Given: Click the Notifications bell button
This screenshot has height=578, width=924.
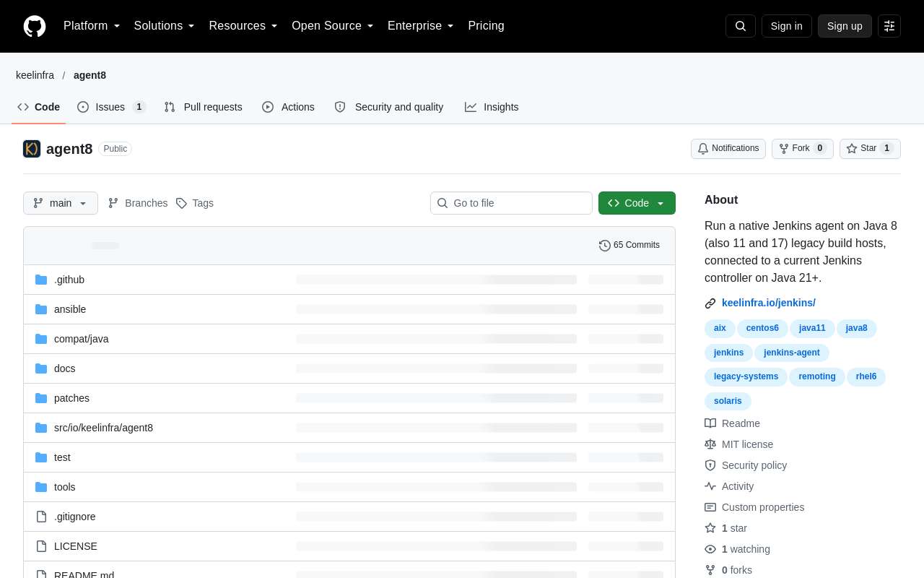Looking at the screenshot, I should tap(728, 149).
